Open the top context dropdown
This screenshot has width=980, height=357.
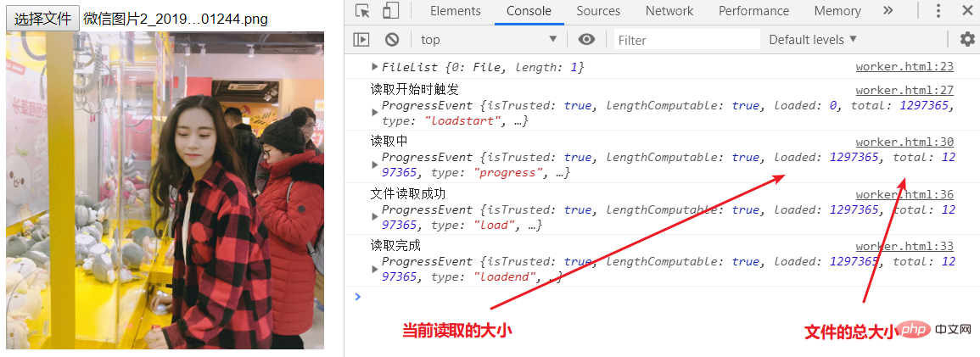(x=488, y=39)
